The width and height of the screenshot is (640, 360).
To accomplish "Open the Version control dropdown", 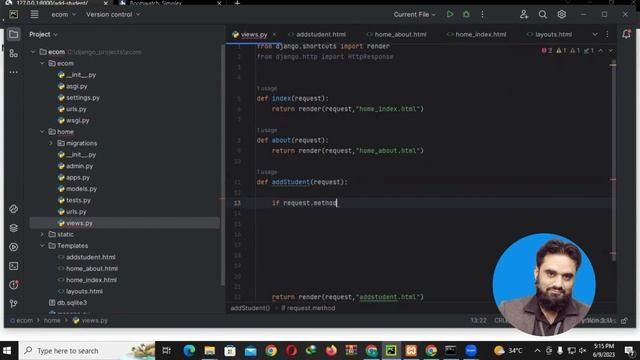I will pos(113,14).
